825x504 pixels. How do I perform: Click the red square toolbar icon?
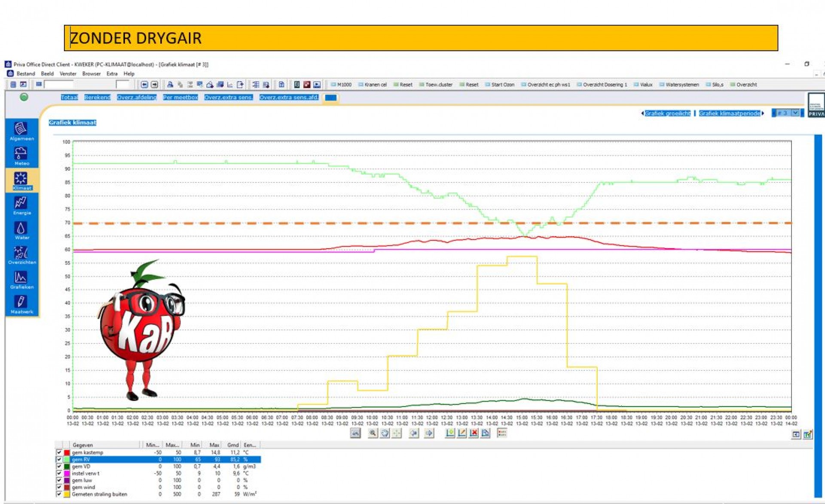307,85
